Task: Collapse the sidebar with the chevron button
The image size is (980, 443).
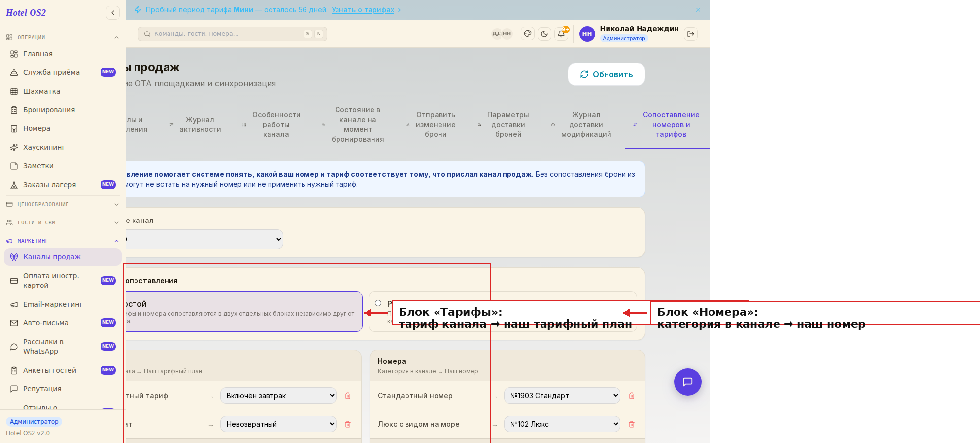Action: point(113,13)
